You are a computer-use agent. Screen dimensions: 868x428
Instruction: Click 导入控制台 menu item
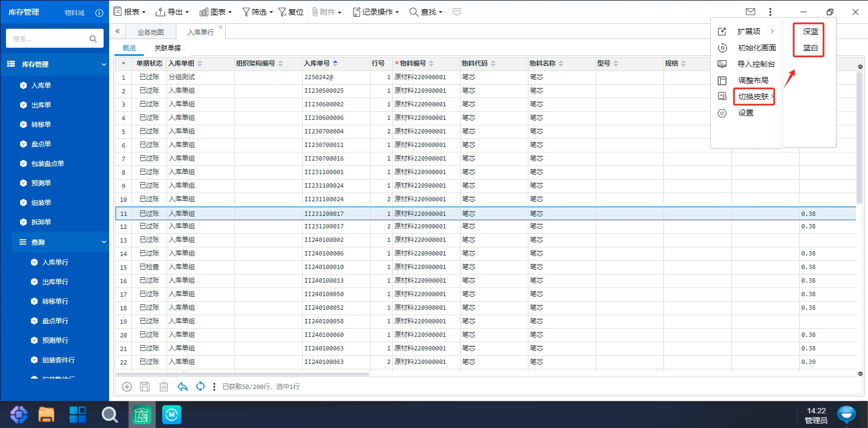point(746,64)
